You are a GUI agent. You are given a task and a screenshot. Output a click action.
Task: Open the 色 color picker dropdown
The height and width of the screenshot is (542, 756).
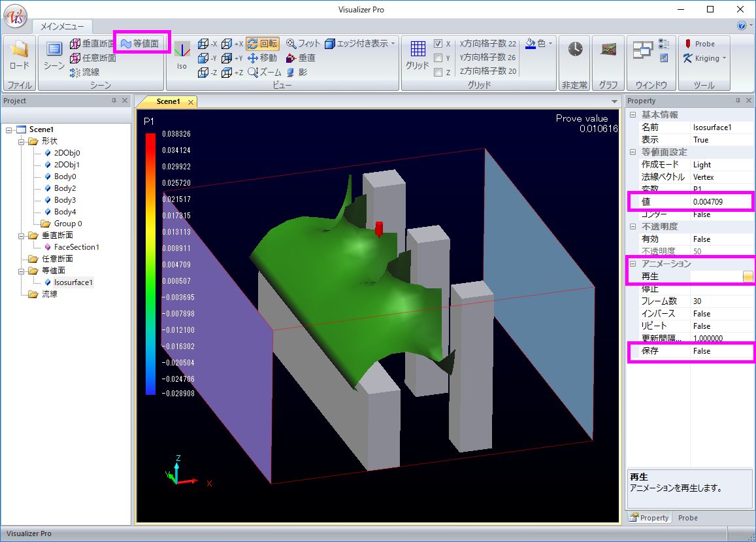(x=550, y=44)
